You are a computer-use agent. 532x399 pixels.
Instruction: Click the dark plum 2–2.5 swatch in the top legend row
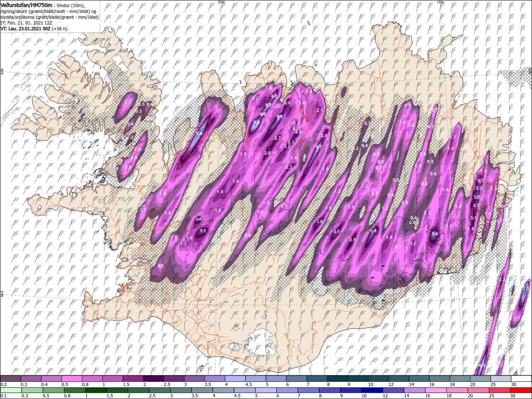(x=153, y=379)
